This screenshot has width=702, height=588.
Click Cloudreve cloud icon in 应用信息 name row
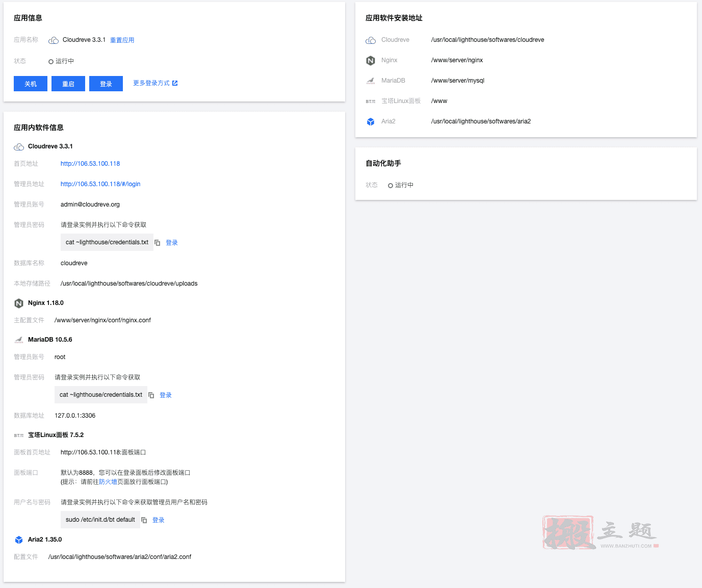pyautogui.click(x=54, y=40)
